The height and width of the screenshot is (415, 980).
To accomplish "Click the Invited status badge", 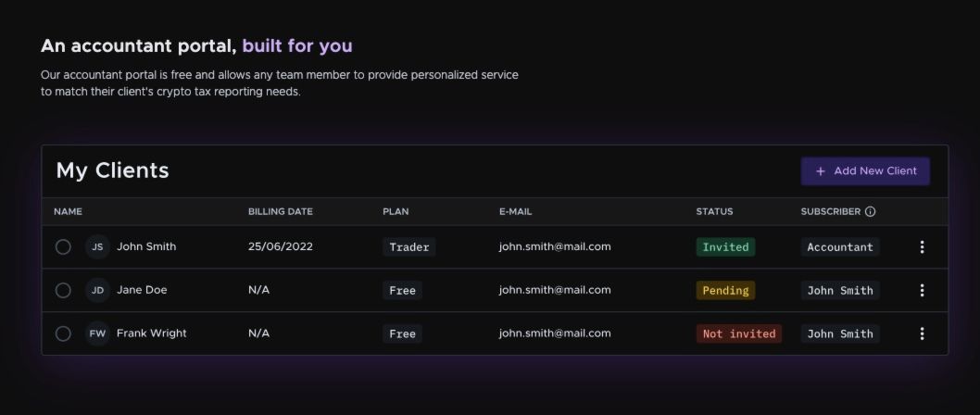I will pos(725,247).
